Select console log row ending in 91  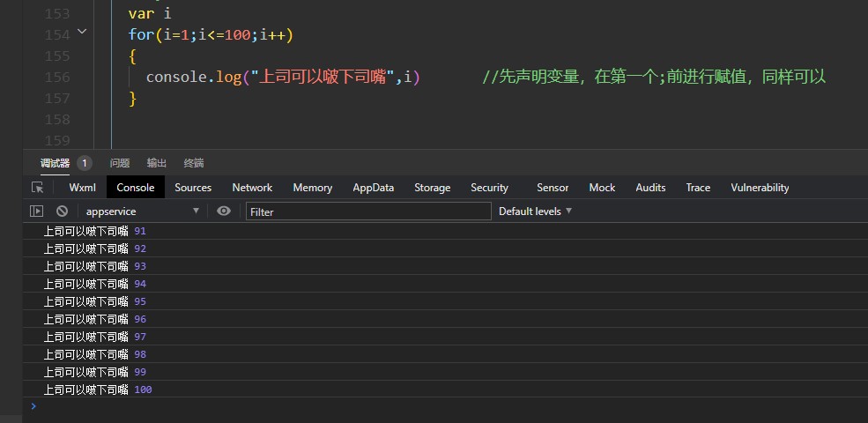pyautogui.click(x=445, y=231)
